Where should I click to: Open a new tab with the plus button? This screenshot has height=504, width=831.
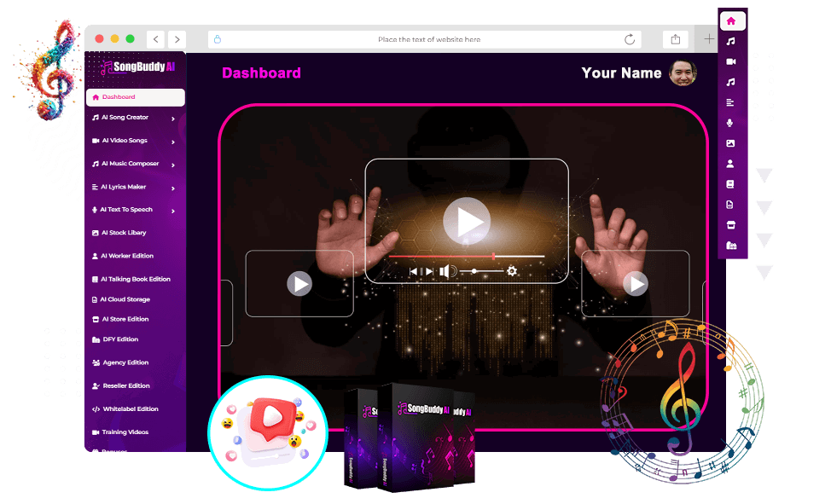709,39
